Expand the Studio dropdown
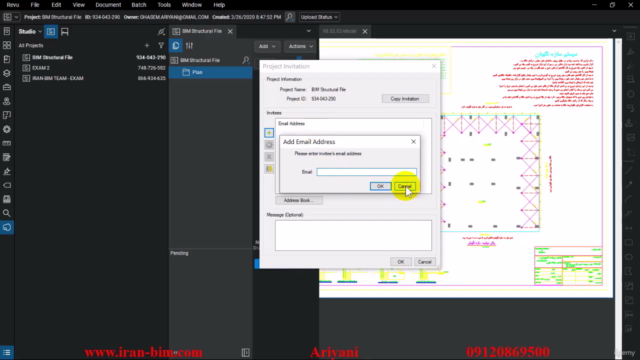The width and height of the screenshot is (640, 360). coord(30,31)
